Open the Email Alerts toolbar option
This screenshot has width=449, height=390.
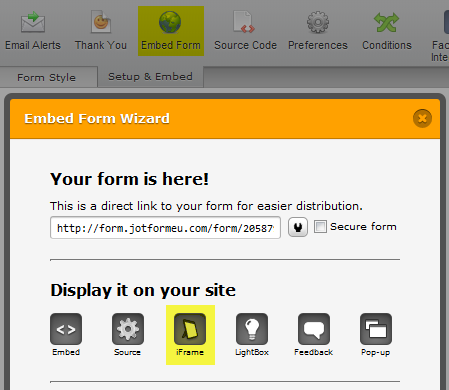[x=33, y=31]
